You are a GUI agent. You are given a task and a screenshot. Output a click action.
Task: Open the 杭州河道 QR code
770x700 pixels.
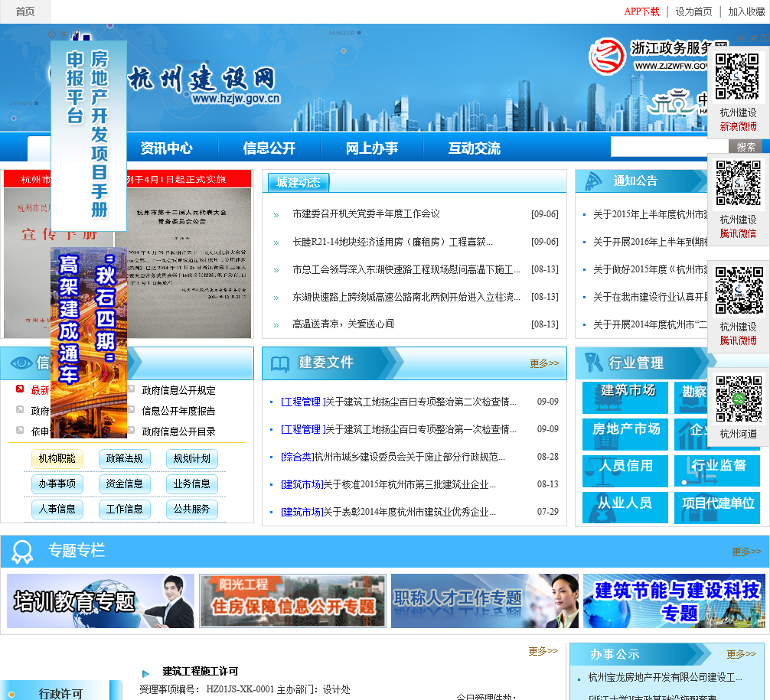[738, 408]
